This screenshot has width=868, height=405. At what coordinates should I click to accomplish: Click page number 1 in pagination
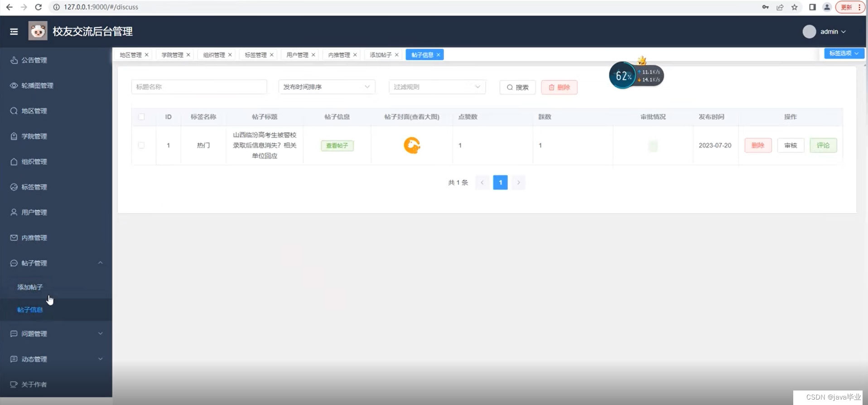click(x=500, y=183)
